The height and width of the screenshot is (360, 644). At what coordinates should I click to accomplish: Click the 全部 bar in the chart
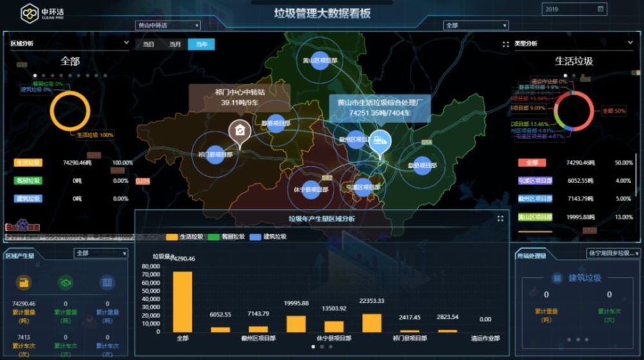pyautogui.click(x=183, y=301)
